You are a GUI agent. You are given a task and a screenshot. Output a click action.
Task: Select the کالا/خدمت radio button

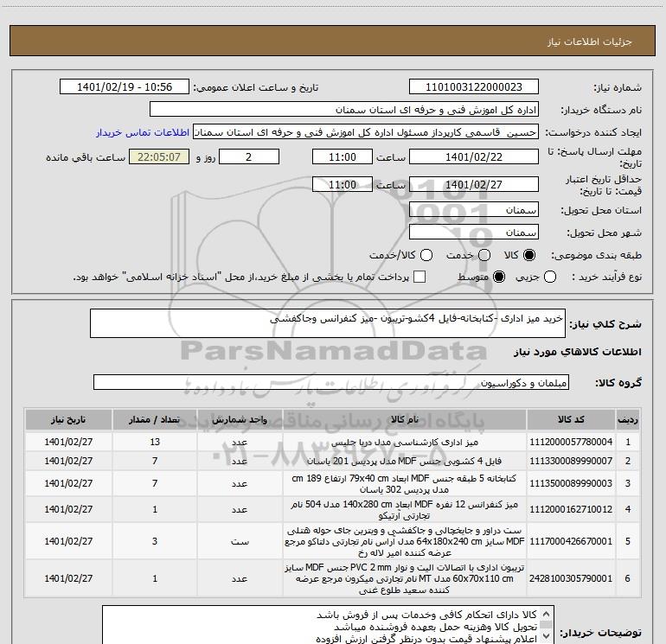(x=426, y=255)
